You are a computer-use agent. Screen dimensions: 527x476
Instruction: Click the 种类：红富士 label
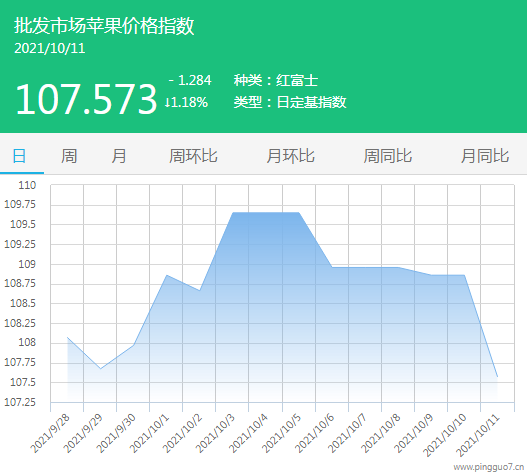click(276, 80)
